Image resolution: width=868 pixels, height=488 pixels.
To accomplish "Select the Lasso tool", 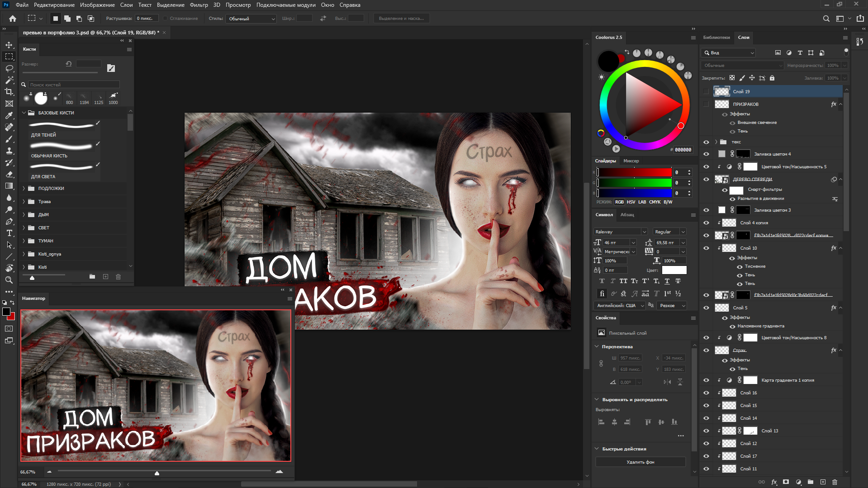I will pos(9,68).
